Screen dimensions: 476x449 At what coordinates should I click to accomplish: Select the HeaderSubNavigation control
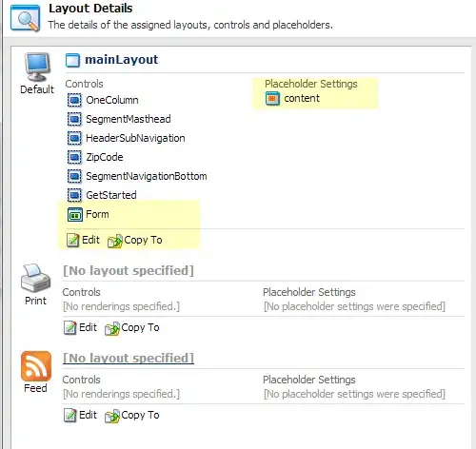point(126,138)
